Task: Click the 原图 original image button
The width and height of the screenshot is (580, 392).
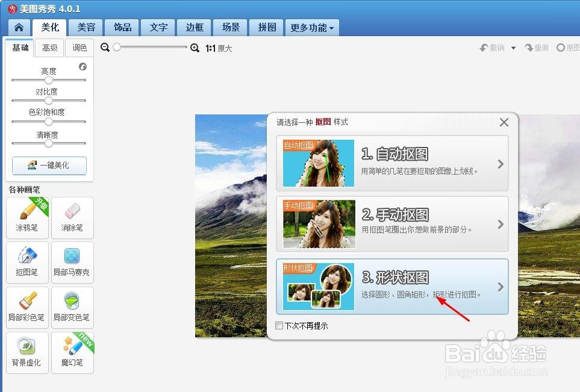Action: 568,48
